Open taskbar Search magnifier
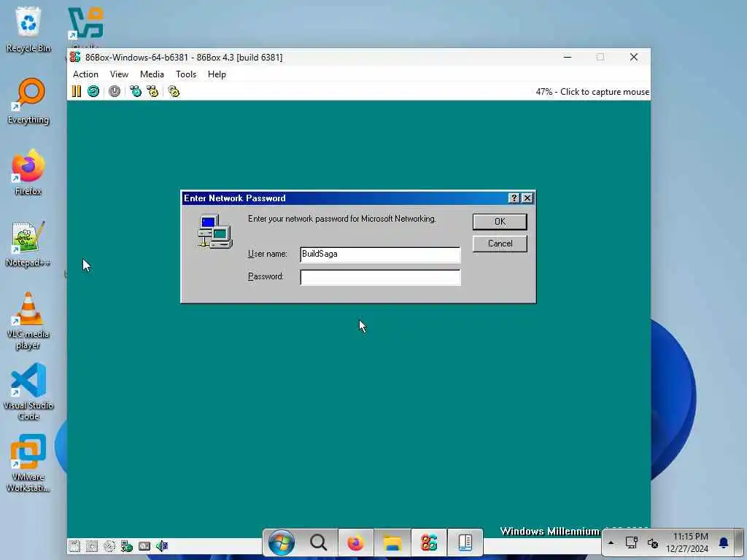 point(318,542)
